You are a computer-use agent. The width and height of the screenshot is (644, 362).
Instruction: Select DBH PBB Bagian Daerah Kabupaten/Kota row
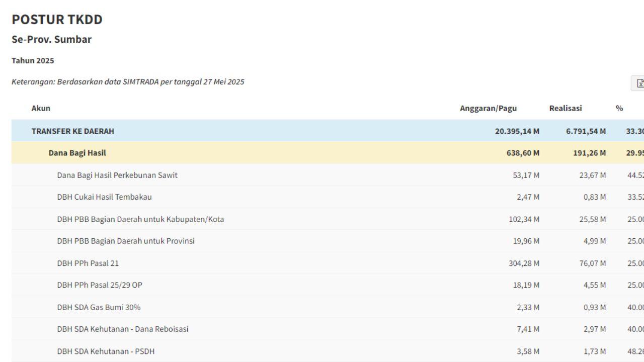pyautogui.click(x=140, y=219)
